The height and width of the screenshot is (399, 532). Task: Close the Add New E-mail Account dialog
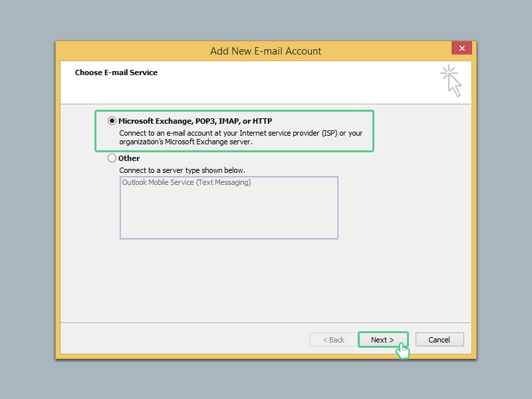tap(462, 48)
